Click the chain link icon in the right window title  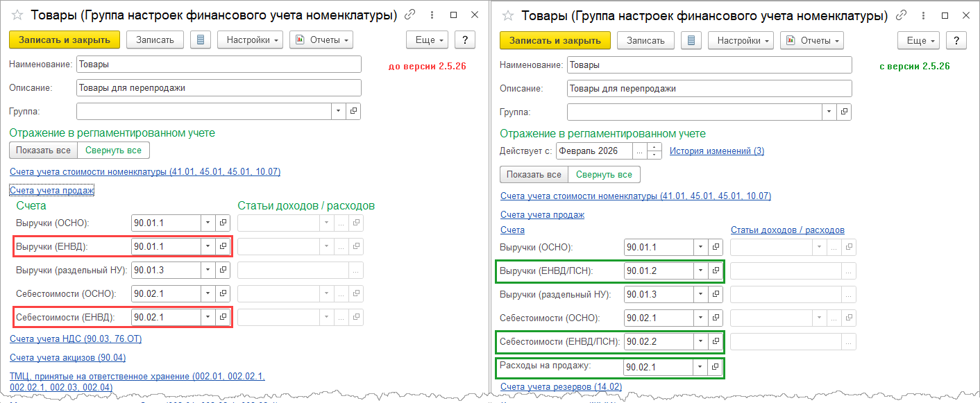tap(901, 15)
